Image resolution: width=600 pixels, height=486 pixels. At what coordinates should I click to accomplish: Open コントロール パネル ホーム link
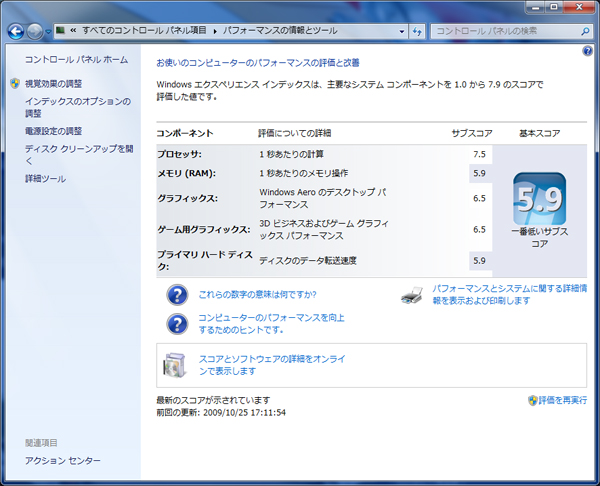coord(77,60)
